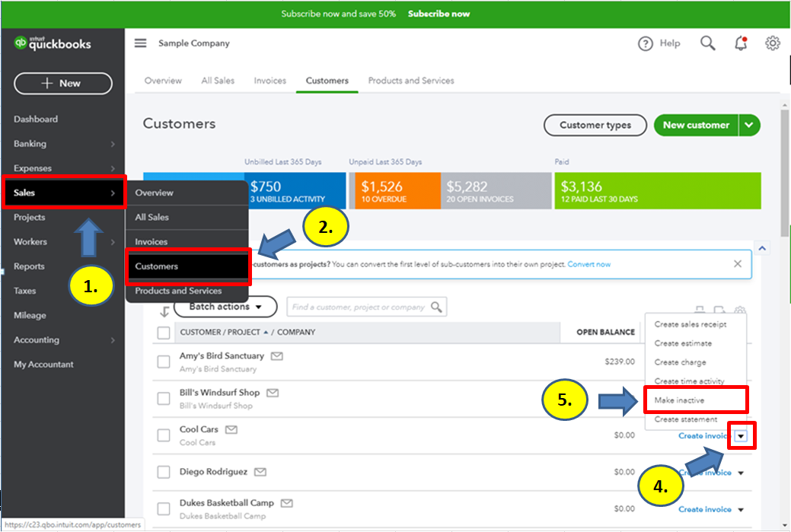Open the action dropdown for Dukes Basketball Camp
This screenshot has width=791, height=532.
coord(741,510)
